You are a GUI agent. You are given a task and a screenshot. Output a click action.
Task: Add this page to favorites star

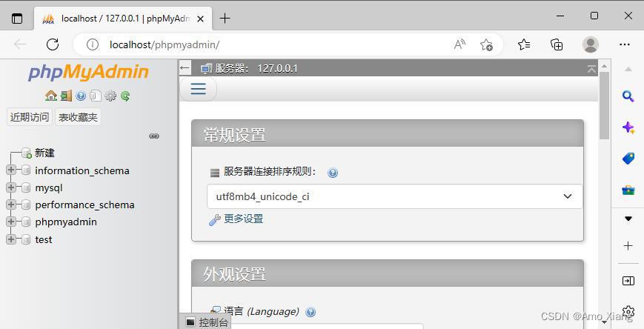[486, 44]
